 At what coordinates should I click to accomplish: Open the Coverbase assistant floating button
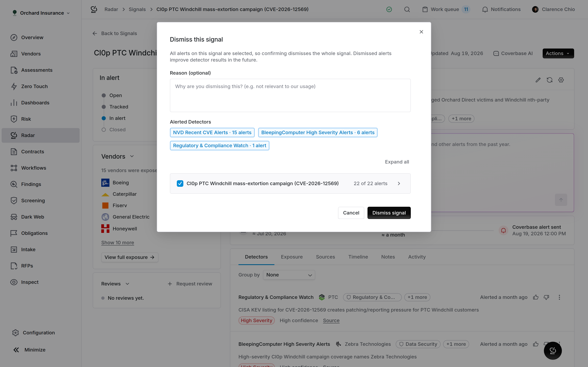(552, 350)
